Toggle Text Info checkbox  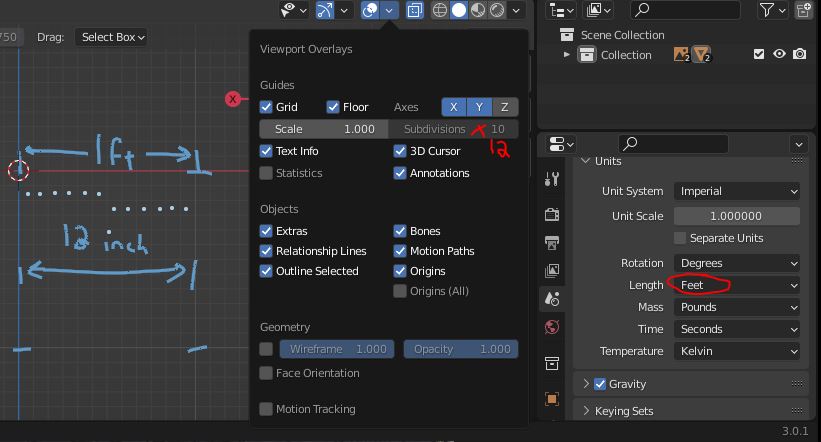coord(266,151)
